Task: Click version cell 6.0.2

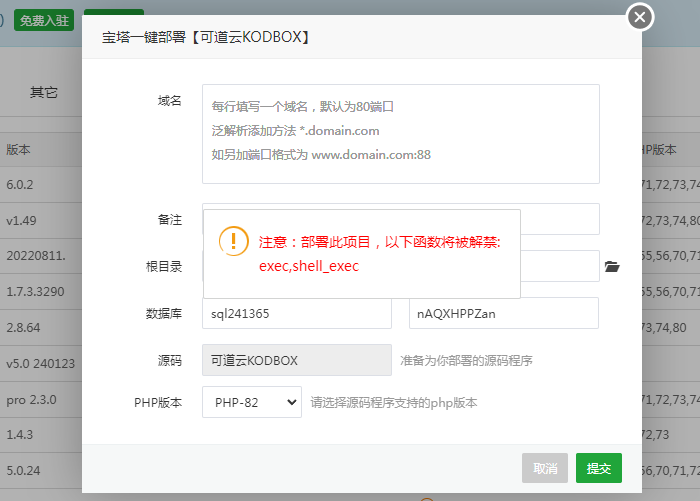Action: (20, 184)
